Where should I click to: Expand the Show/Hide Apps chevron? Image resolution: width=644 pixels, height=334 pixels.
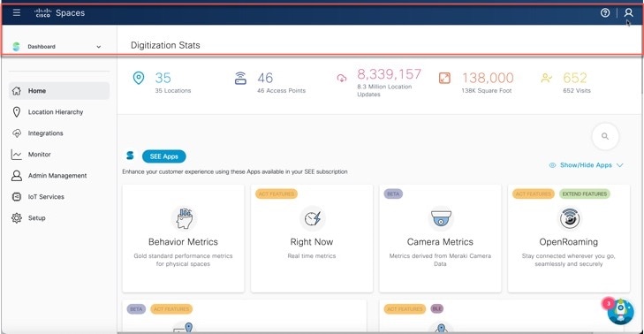620,165
